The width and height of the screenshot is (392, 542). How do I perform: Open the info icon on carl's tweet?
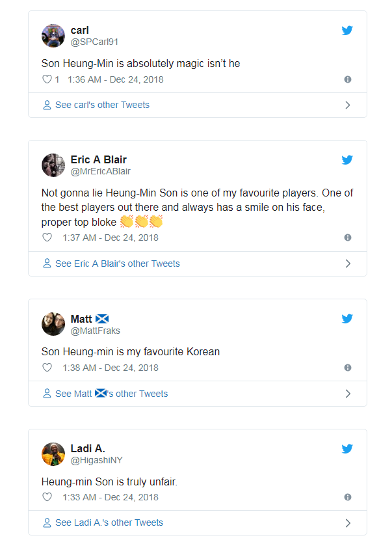pyautogui.click(x=348, y=79)
